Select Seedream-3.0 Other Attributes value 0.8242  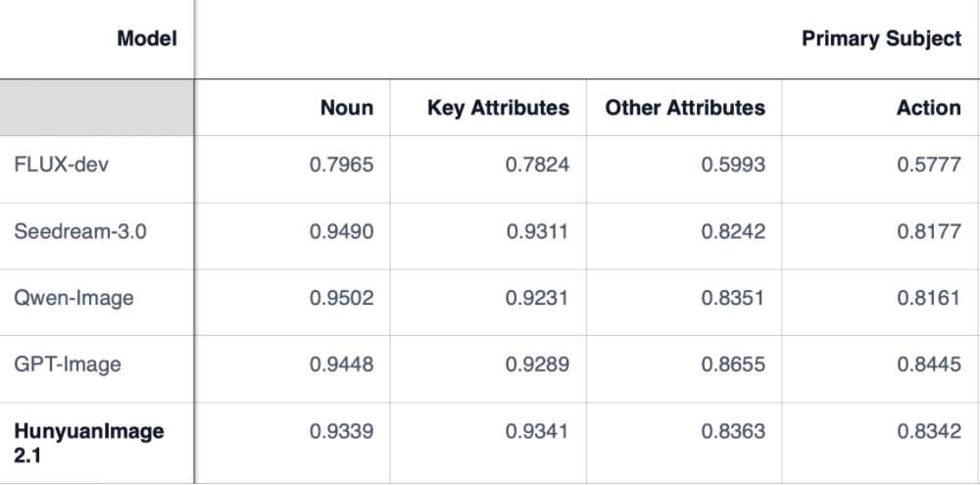point(733,231)
